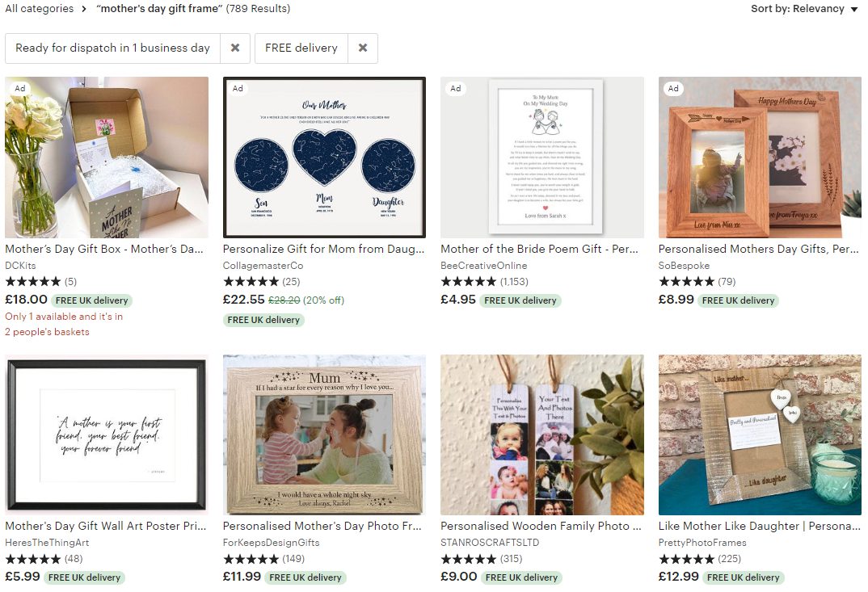Visit the PrettyPhotoFrames shop

(702, 543)
